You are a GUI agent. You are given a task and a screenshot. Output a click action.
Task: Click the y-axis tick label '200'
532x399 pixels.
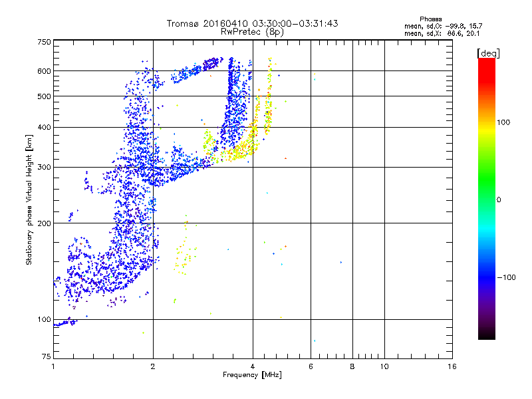coord(44,223)
